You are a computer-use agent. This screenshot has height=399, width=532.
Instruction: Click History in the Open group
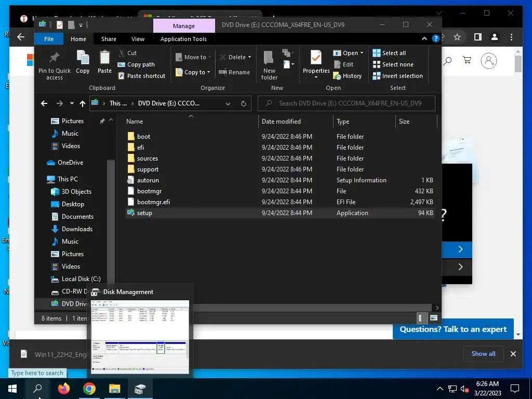348,76
